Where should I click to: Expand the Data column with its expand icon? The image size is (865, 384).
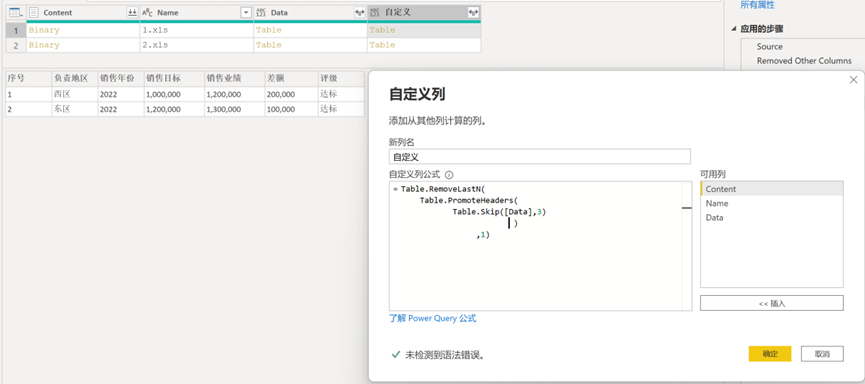pos(360,13)
